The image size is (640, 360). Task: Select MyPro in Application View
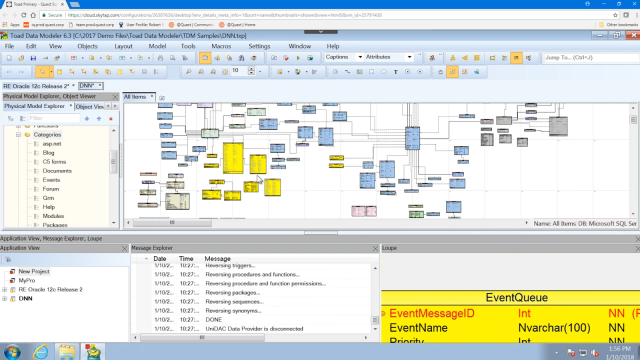(x=27, y=280)
